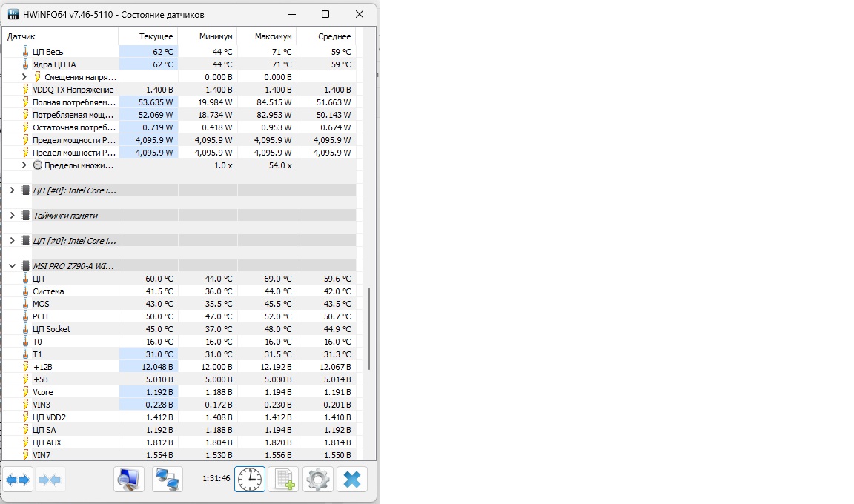This screenshot has width=854, height=504.
Task: Click lightning icon beside +5В row
Action: coord(26,379)
